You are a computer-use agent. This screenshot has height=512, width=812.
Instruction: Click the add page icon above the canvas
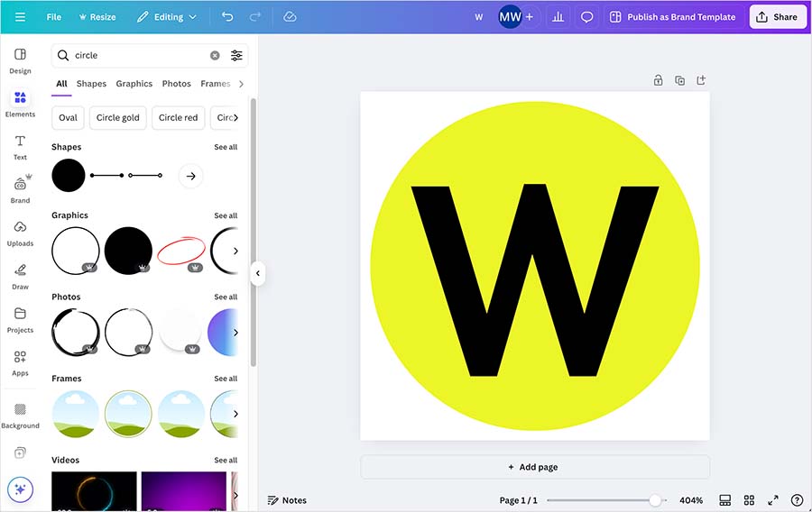(701, 80)
